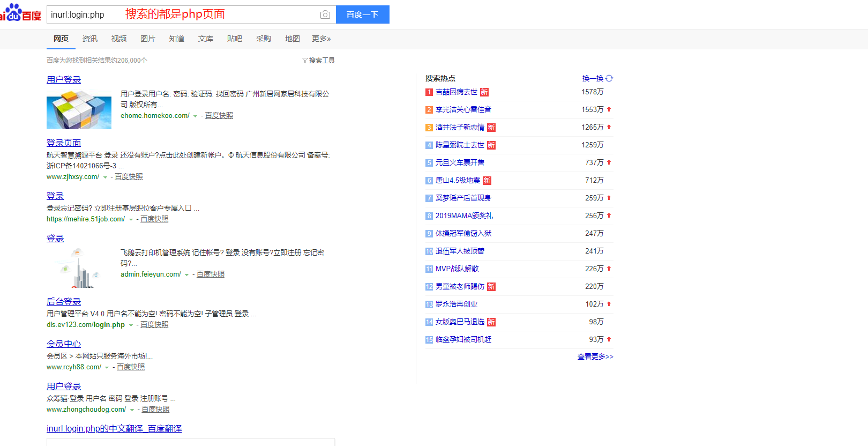Open the 地图 tab
868x446 pixels.
(293, 39)
